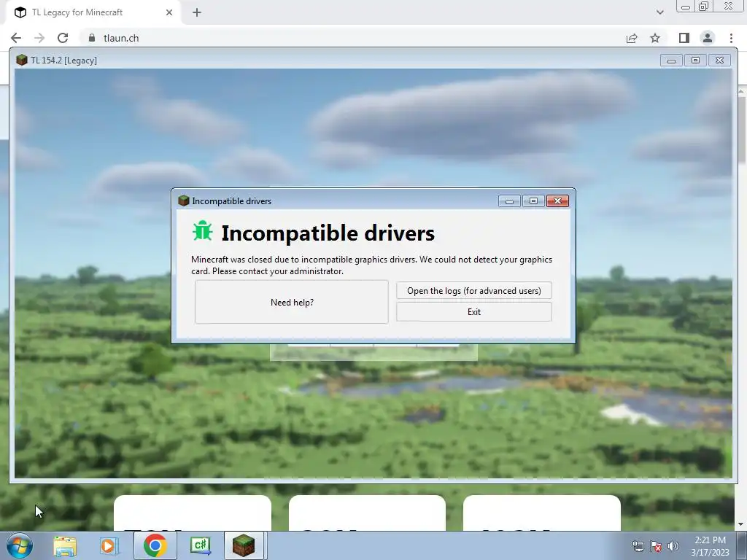Screen dimensions: 747x560
Task: Open the Windows Start menu
Action: tap(20, 545)
